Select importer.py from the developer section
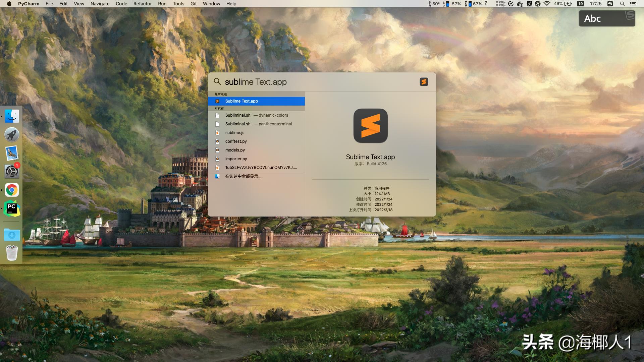644x362 pixels. [x=236, y=159]
